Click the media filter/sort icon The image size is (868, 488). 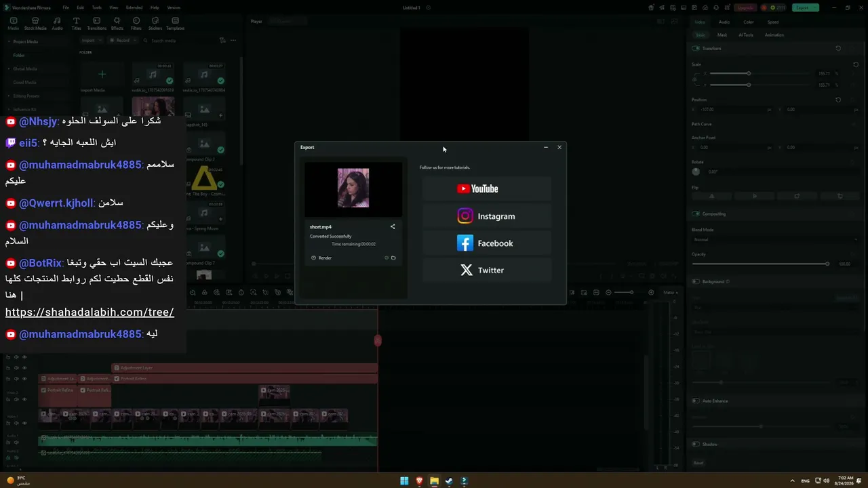coord(222,40)
